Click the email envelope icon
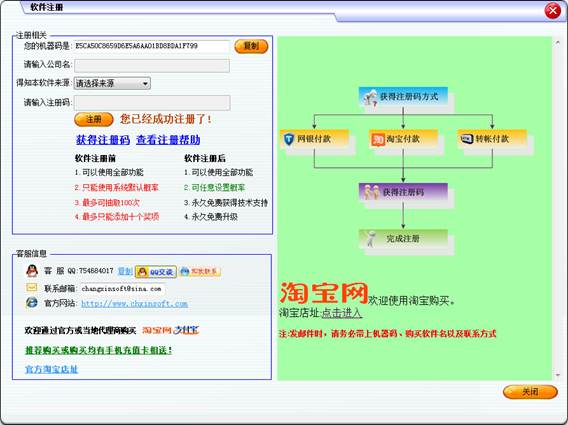The height and width of the screenshot is (425, 568). 32,288
